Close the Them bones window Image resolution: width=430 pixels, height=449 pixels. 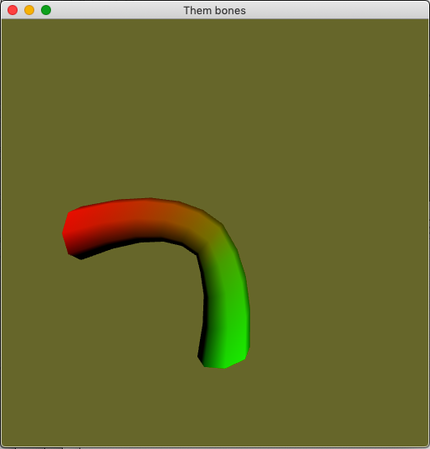[13, 10]
